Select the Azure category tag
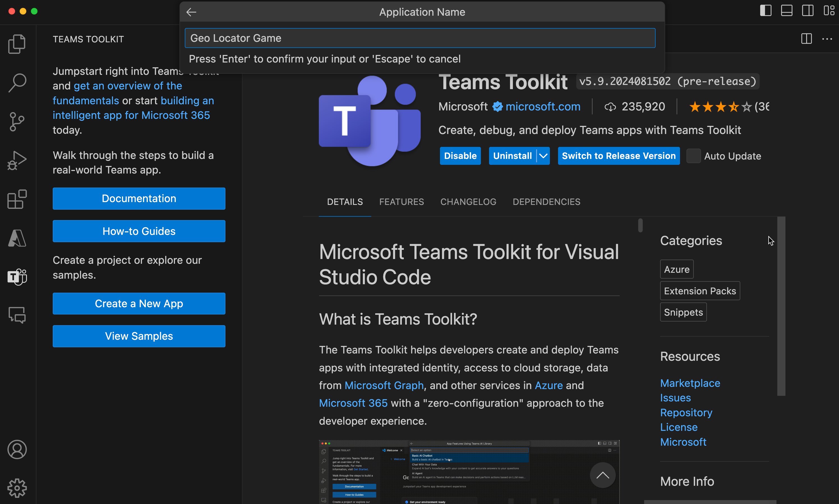 point(677,269)
